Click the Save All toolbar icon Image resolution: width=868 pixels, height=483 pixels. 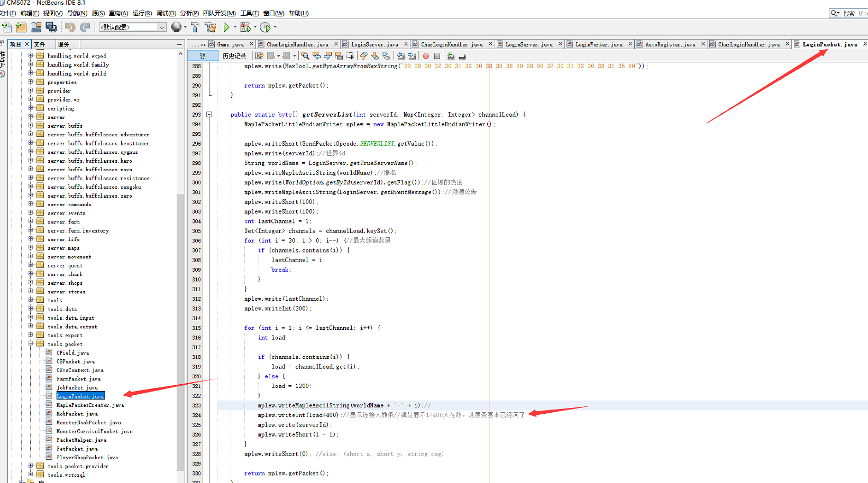[x=51, y=27]
